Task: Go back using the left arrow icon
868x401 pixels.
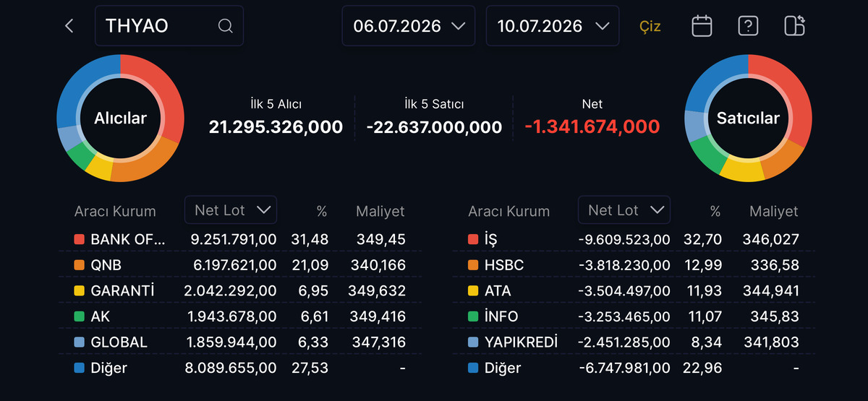Action: [69, 26]
